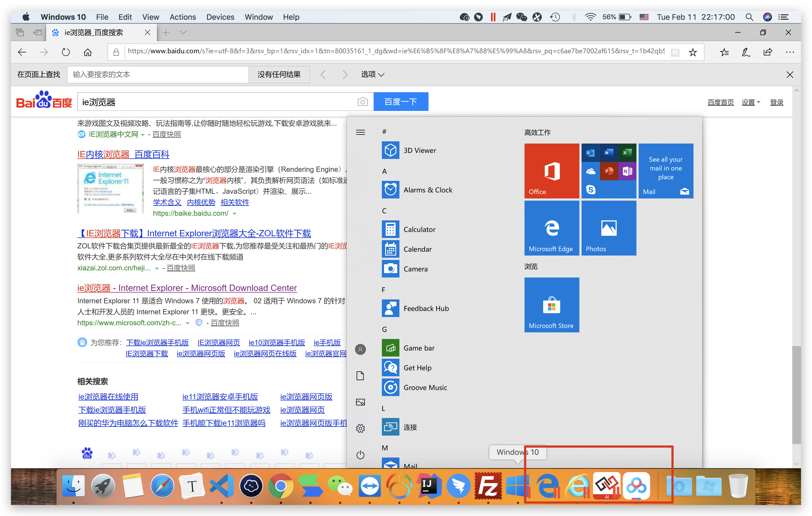This screenshot has width=812, height=516.
Task: Open Microsoft Store tile
Action: tap(551, 305)
